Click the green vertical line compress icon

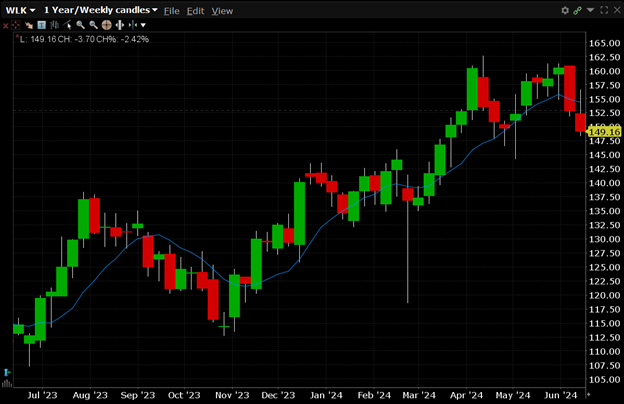133,25
